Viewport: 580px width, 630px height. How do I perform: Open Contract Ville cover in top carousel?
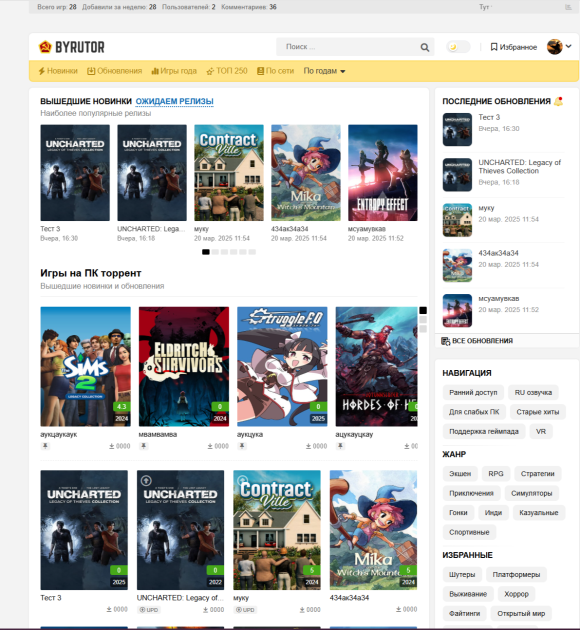(229, 173)
